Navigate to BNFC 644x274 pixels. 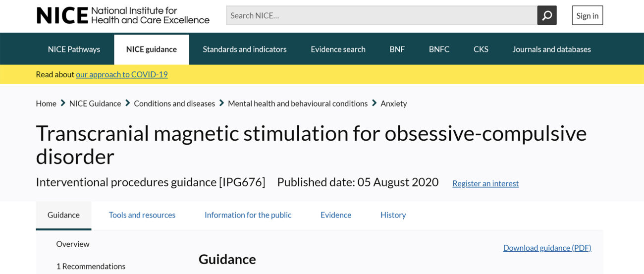439,50
